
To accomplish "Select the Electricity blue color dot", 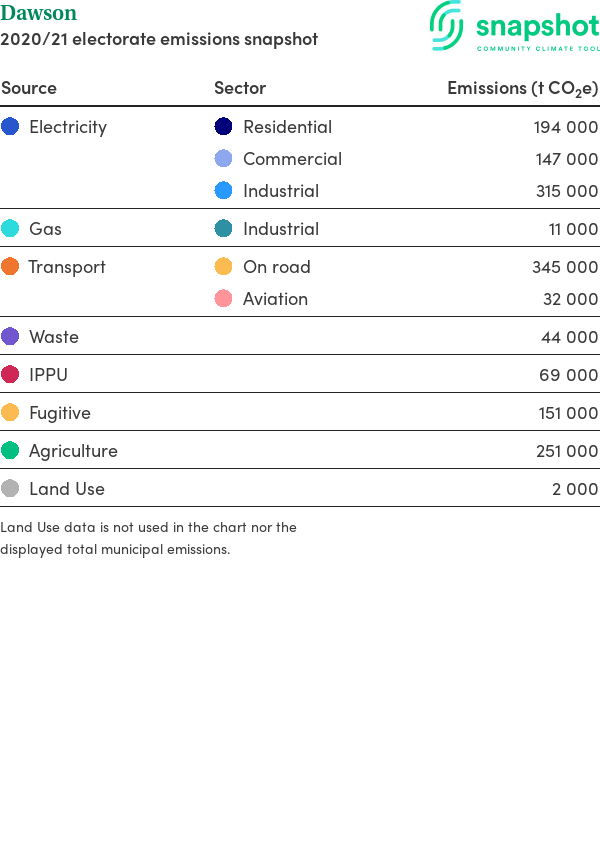I will tap(10, 126).
